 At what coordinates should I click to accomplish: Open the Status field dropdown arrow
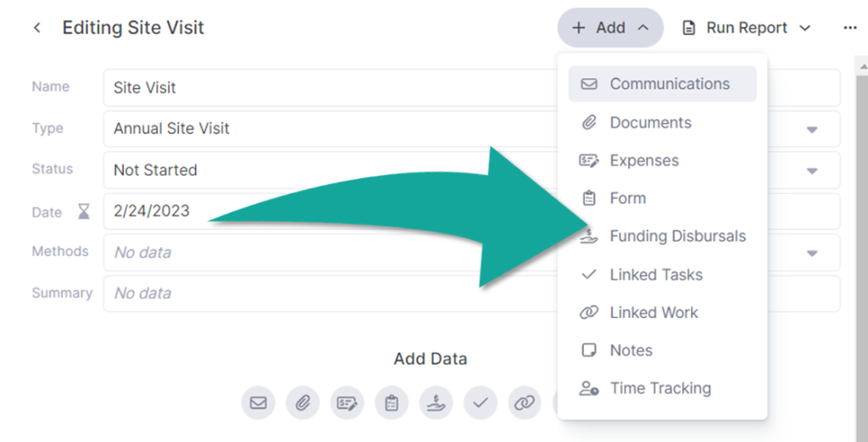tap(811, 171)
